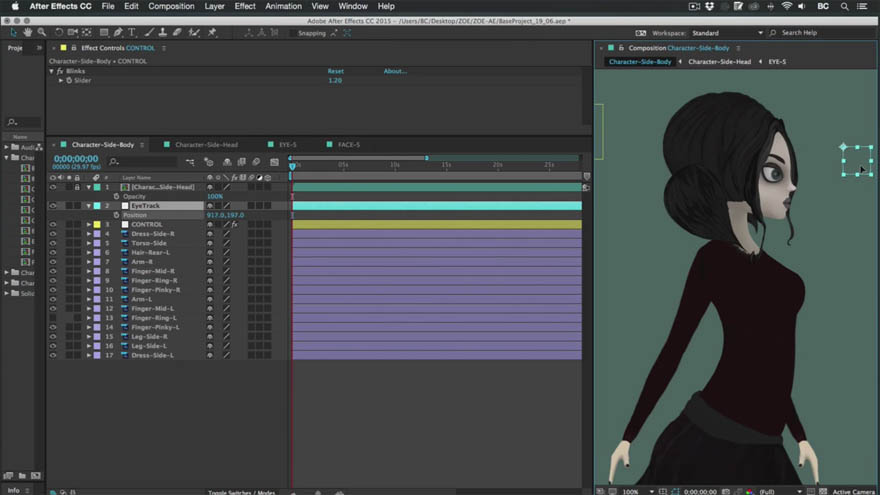Screen dimensions: 880x495
Task: Expand the Slider property in Effect Controls
Action: 61,81
